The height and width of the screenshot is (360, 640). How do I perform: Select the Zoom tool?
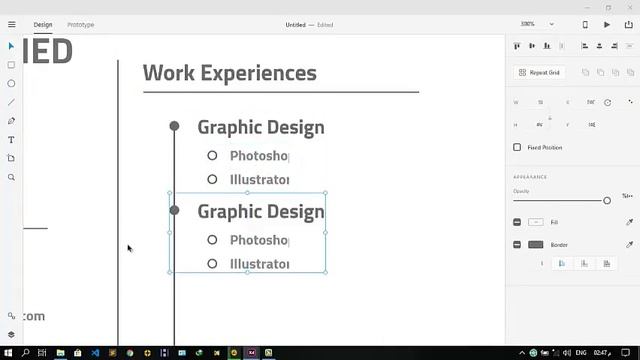click(11, 177)
